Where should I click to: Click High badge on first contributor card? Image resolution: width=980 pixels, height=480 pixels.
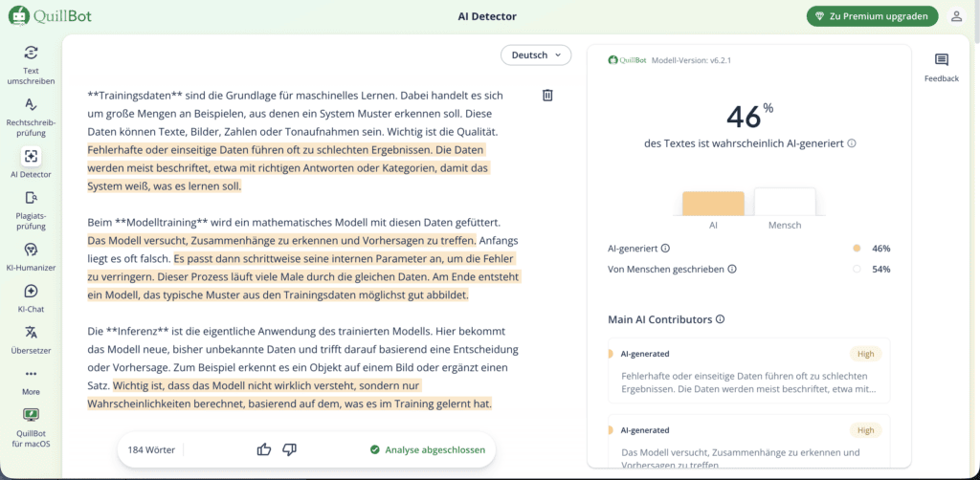click(x=865, y=354)
